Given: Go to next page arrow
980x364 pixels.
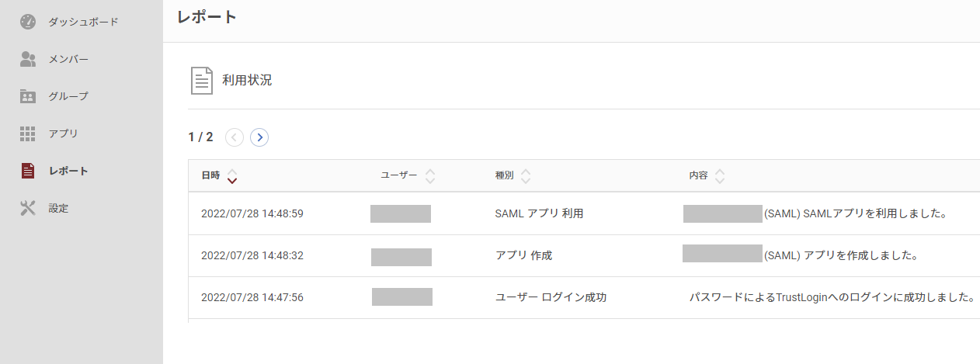Looking at the screenshot, I should coord(259,137).
